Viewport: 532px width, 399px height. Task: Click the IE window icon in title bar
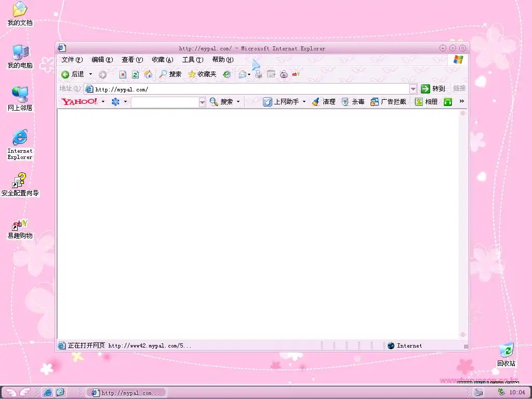click(62, 48)
